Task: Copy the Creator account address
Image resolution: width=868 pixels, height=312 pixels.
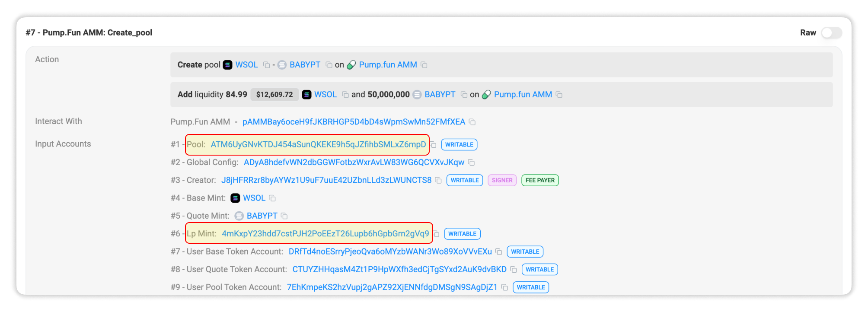Action: 438,180
